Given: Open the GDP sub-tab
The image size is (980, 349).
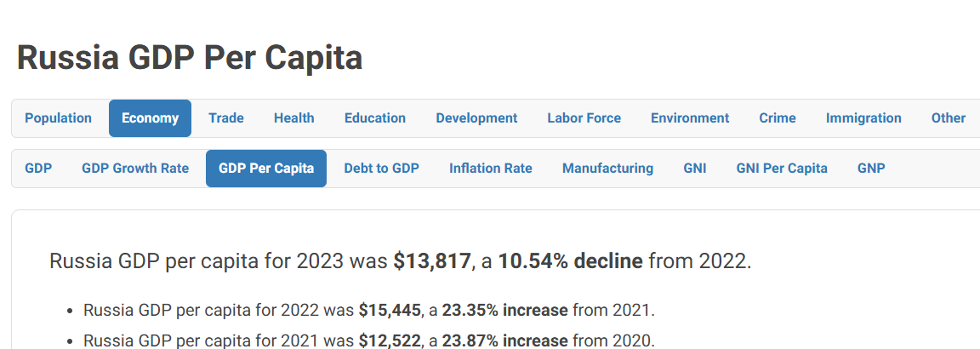Looking at the screenshot, I should (x=38, y=169).
